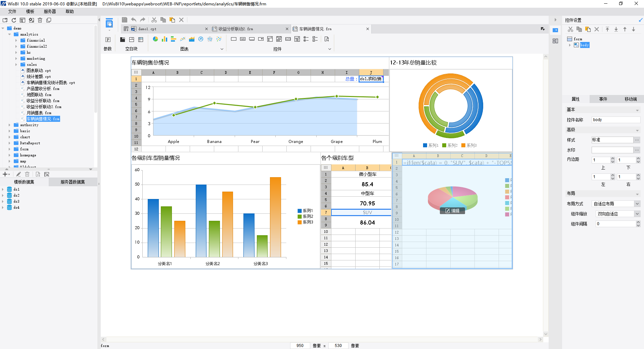Create new folder in file tree

tap(5, 20)
